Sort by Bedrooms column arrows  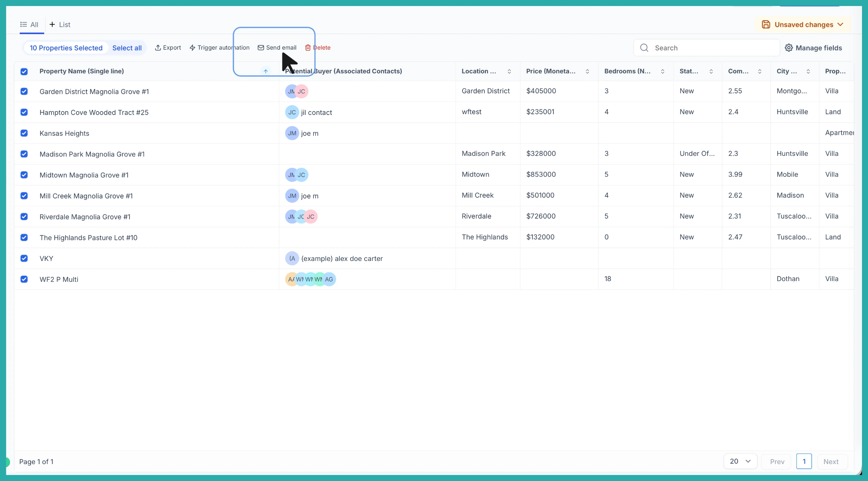pyautogui.click(x=662, y=71)
